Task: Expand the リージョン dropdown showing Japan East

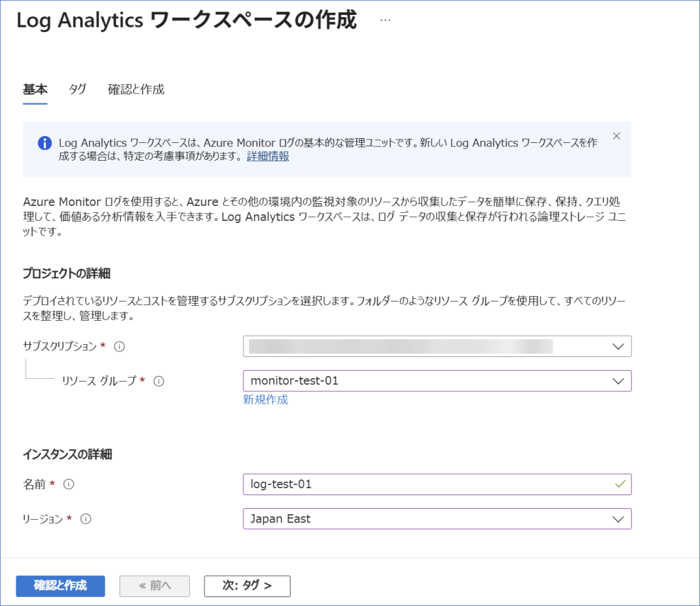Action: click(437, 519)
